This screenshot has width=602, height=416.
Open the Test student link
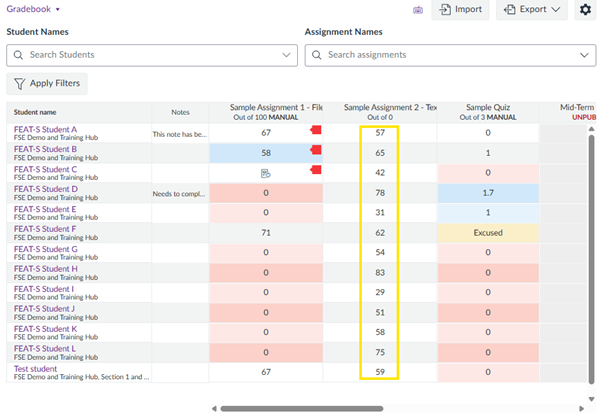[35, 369]
